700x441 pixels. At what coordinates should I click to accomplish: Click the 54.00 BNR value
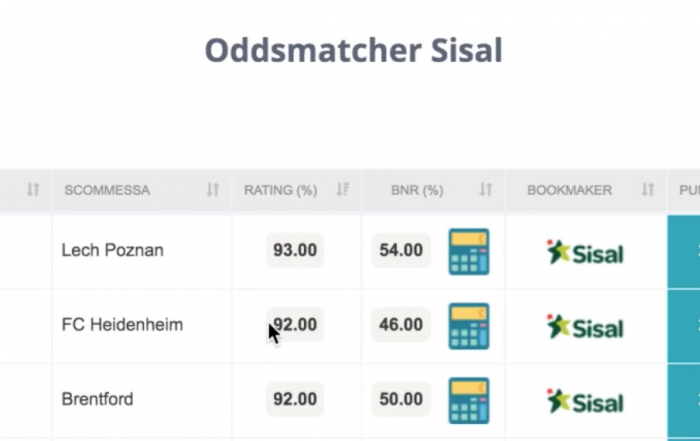401,250
